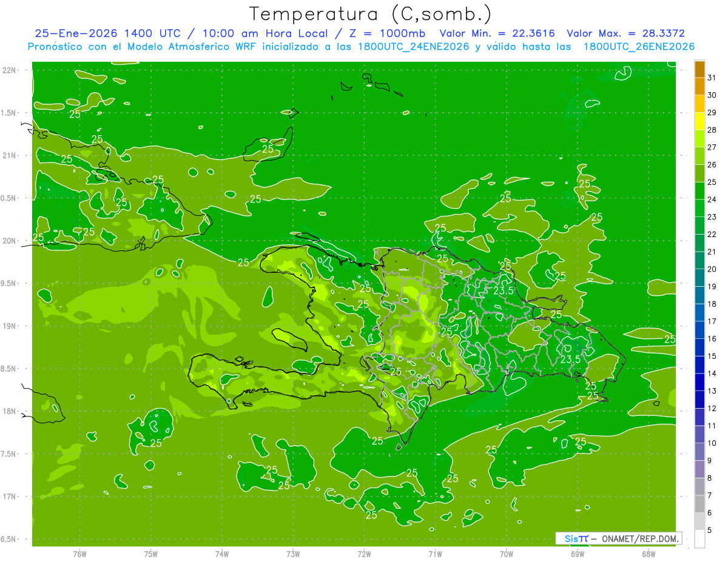
Task: Click the legend value 28
Action: pyautogui.click(x=712, y=130)
